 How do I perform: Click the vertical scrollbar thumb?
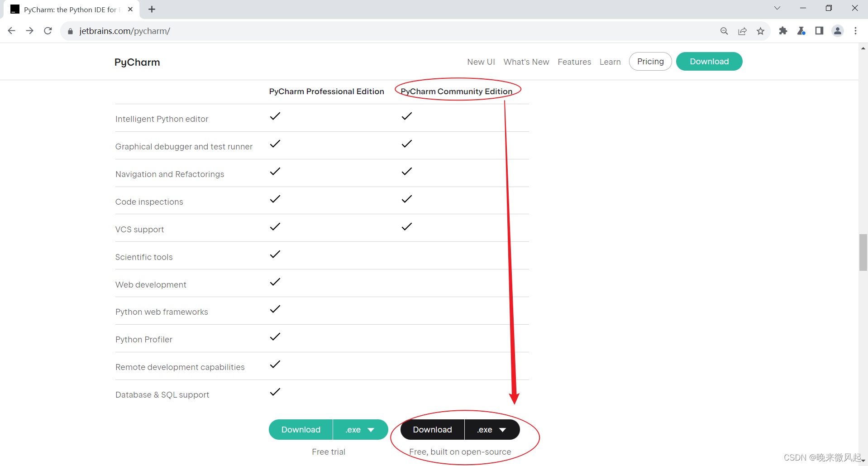pyautogui.click(x=863, y=252)
